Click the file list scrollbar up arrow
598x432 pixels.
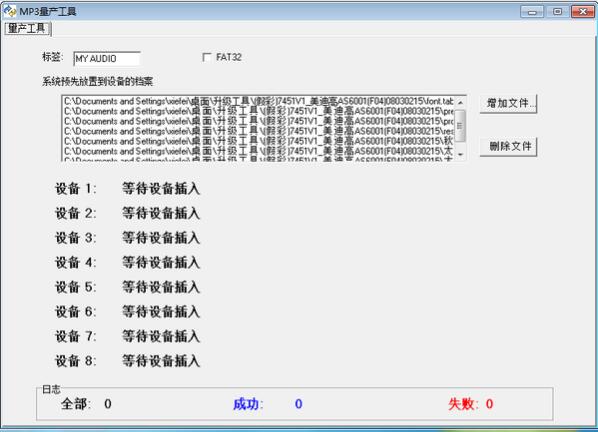[x=460, y=103]
